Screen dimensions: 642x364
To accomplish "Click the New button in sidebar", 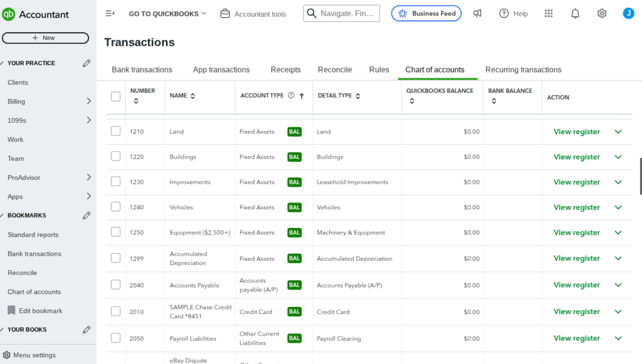I will [45, 38].
